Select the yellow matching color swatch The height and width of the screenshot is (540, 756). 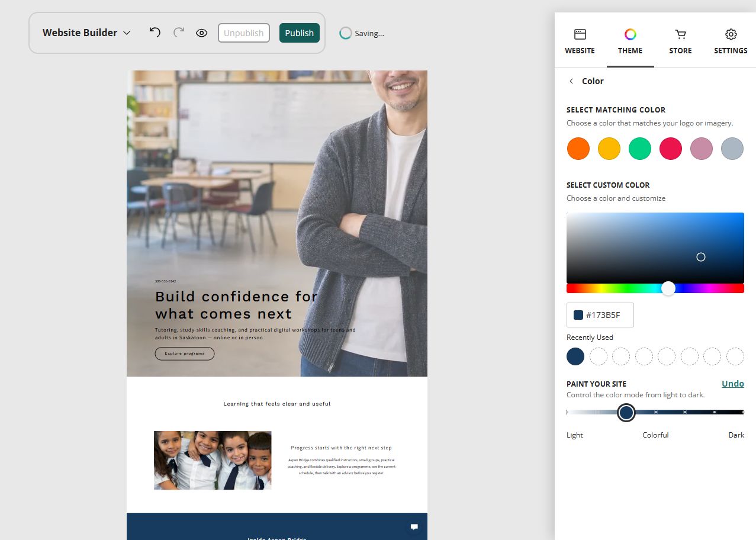click(x=609, y=149)
